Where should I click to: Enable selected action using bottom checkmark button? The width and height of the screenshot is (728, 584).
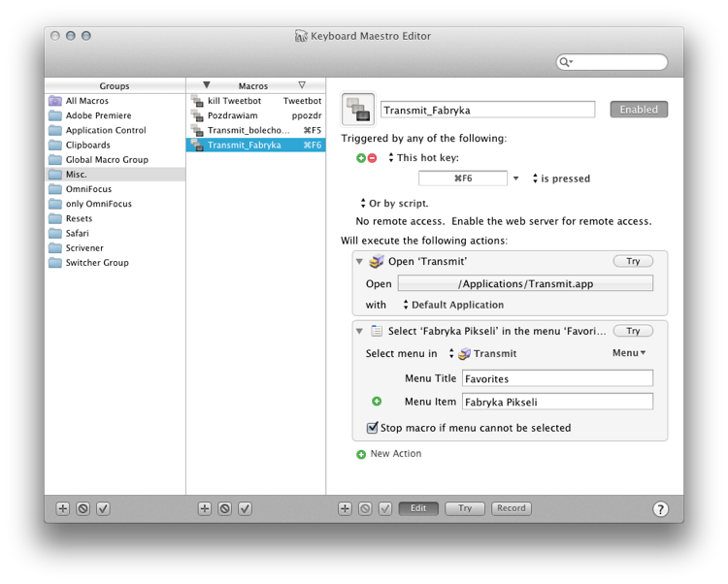385,509
